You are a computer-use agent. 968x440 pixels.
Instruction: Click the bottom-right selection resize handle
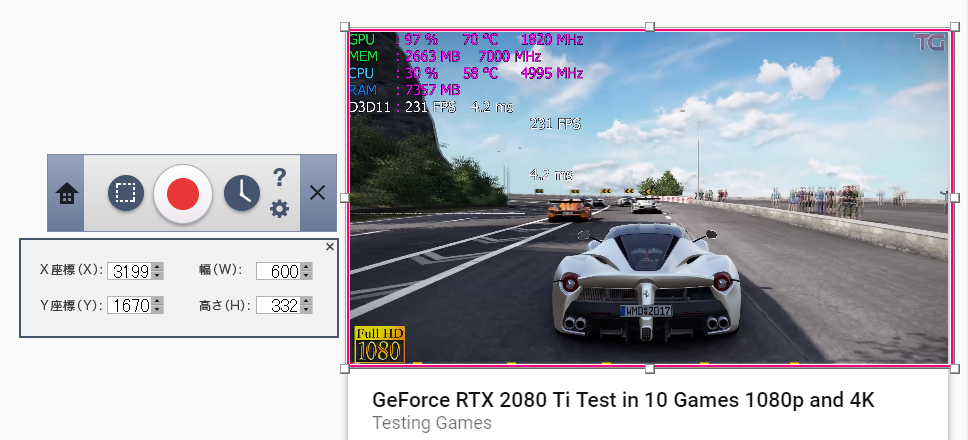pos(954,368)
